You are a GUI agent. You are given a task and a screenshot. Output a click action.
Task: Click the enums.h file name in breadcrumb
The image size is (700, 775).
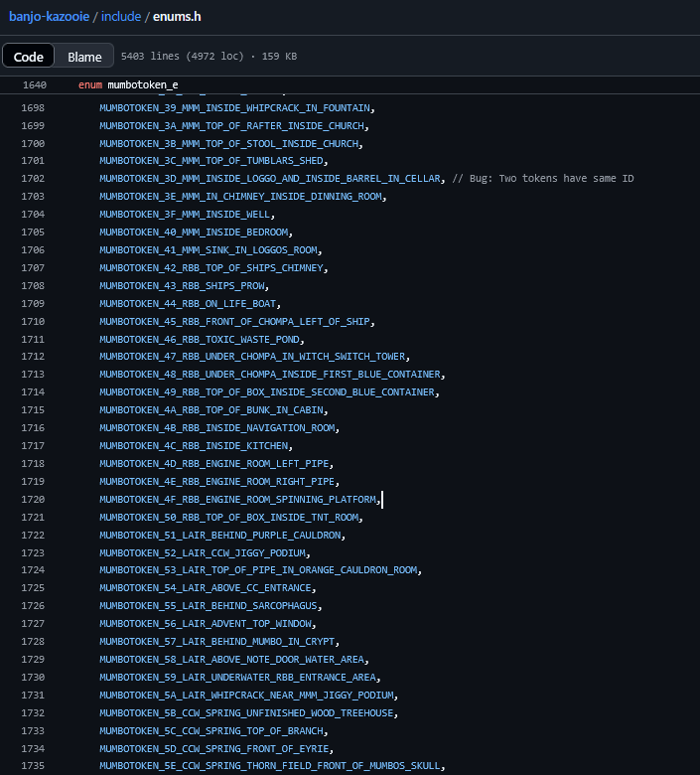(x=177, y=16)
